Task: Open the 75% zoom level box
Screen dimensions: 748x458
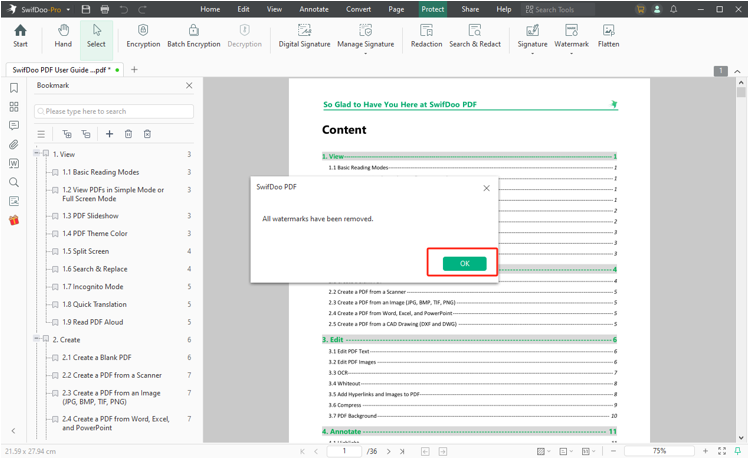Action: click(x=659, y=451)
